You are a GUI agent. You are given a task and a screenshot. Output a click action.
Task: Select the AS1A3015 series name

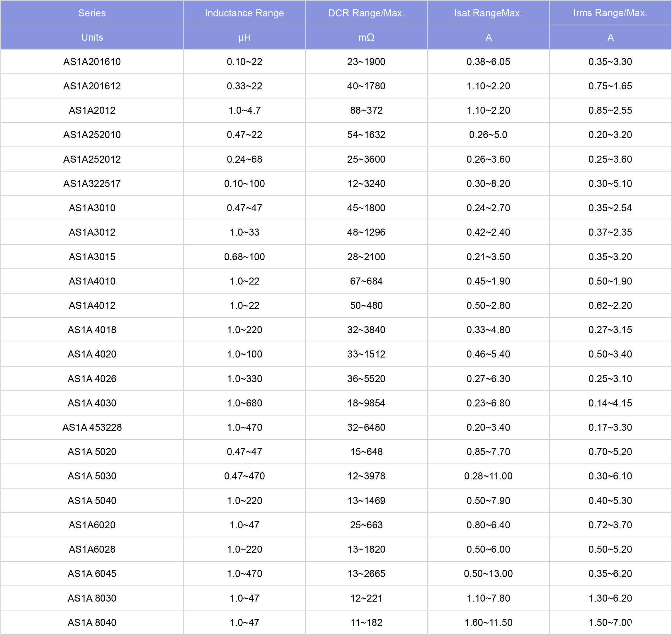tap(92, 257)
